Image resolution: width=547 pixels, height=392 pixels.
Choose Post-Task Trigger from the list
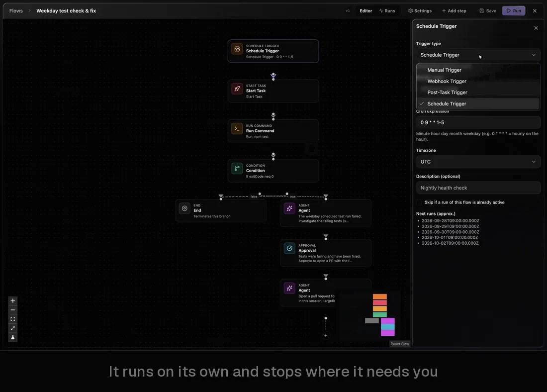(x=478, y=92)
